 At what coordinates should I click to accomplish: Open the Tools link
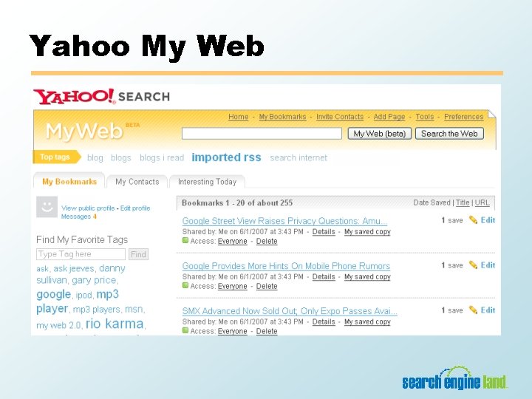point(425,117)
